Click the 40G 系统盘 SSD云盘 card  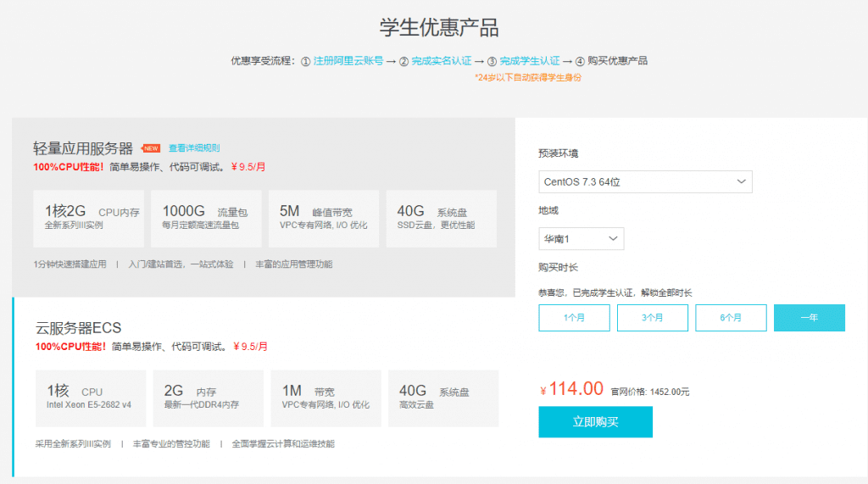[x=441, y=219]
